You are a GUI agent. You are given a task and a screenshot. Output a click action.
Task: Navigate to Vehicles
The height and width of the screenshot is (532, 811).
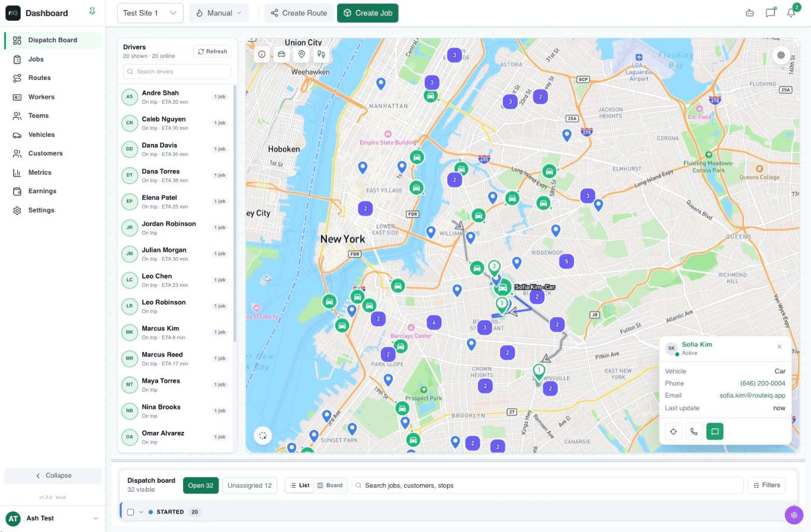(x=53, y=134)
